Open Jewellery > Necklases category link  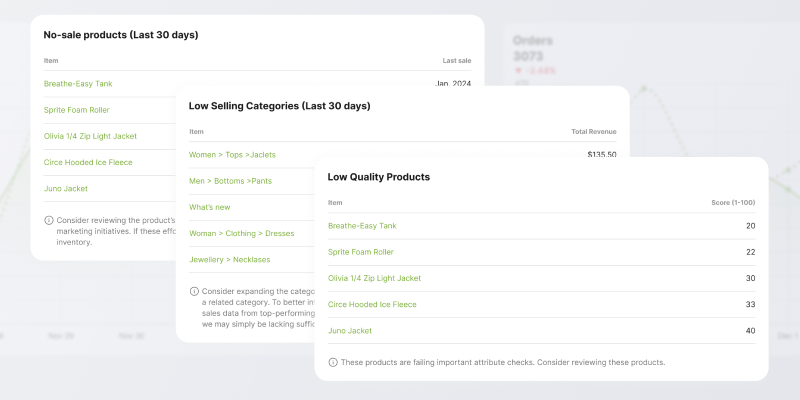click(230, 259)
